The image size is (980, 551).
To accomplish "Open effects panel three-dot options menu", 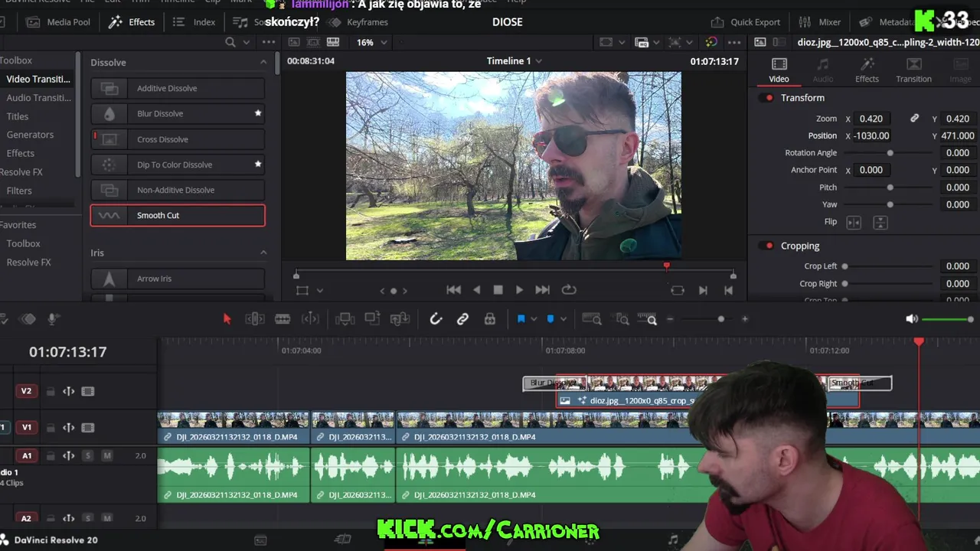I will point(269,42).
